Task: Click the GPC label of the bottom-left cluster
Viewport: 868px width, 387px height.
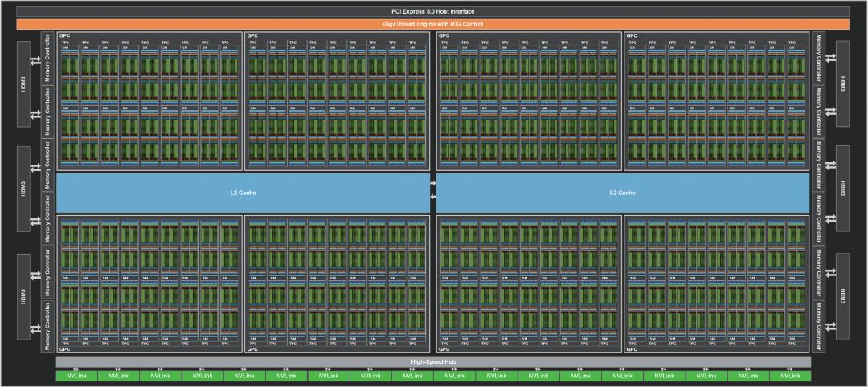Action: point(63,349)
